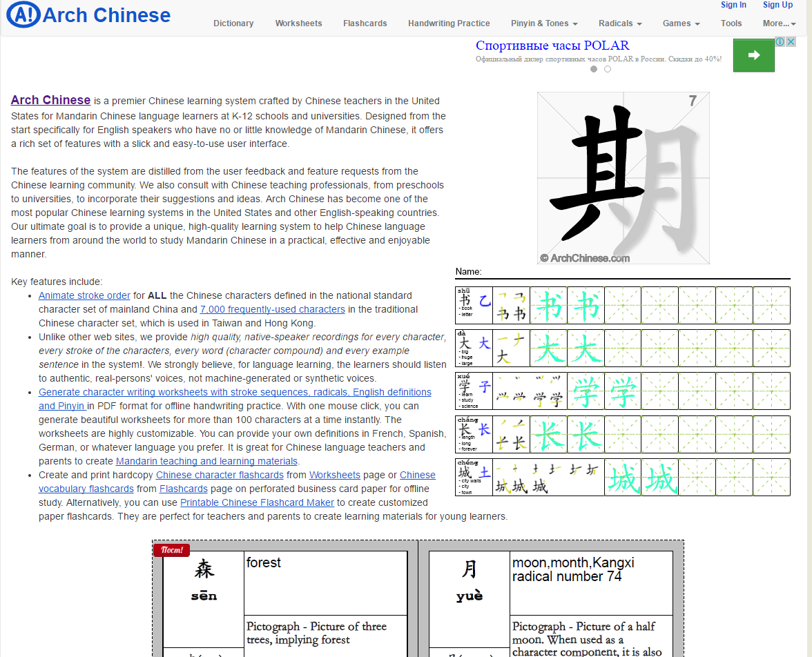Open Handwriting Practice from the navbar

(449, 23)
